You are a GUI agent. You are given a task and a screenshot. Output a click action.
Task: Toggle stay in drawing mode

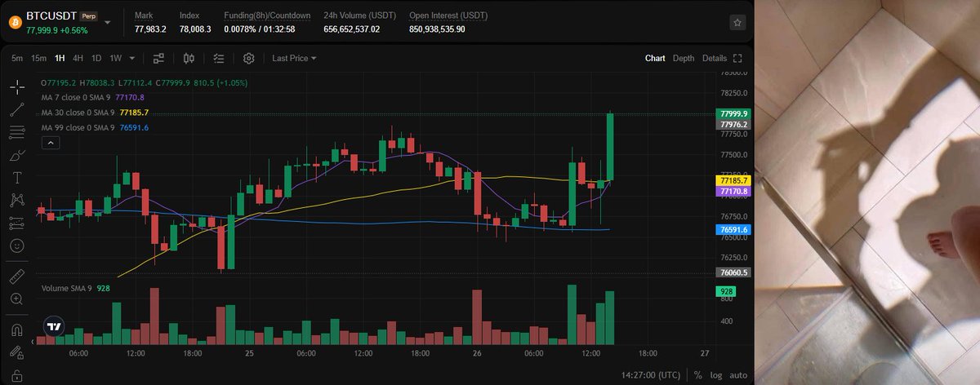[16, 353]
